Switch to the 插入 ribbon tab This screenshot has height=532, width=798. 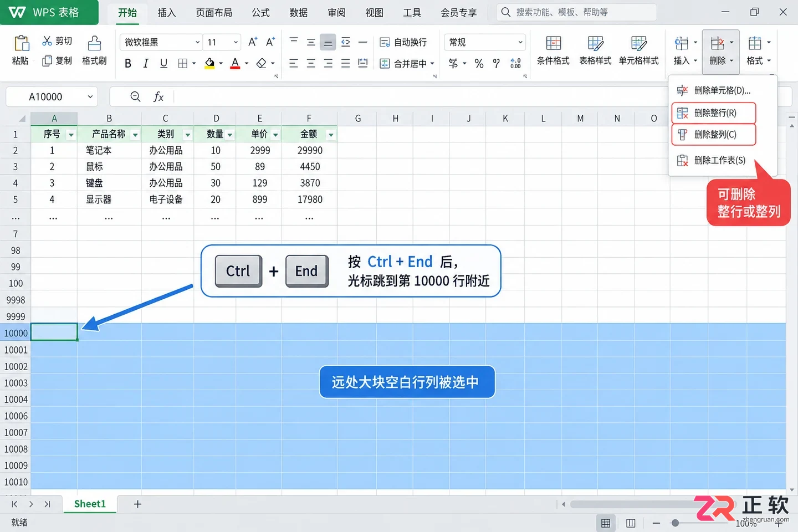click(166, 13)
